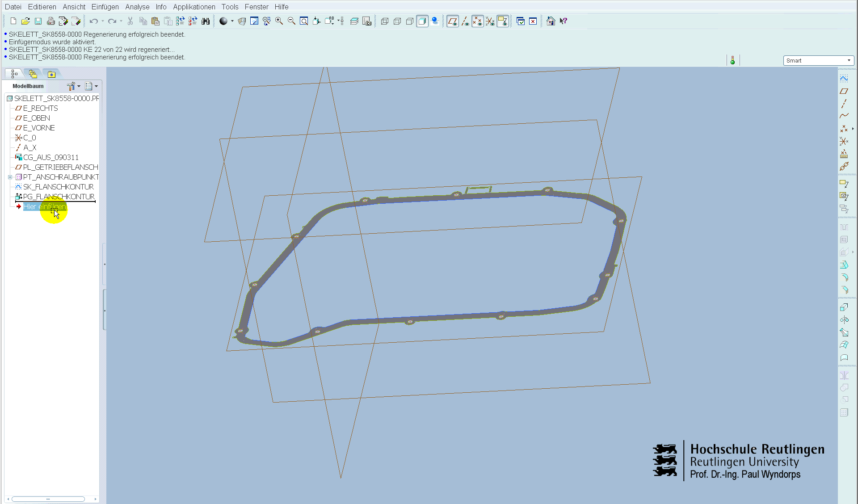The image size is (858, 504).
Task: Toggle datum points display
Action: pos(478,21)
